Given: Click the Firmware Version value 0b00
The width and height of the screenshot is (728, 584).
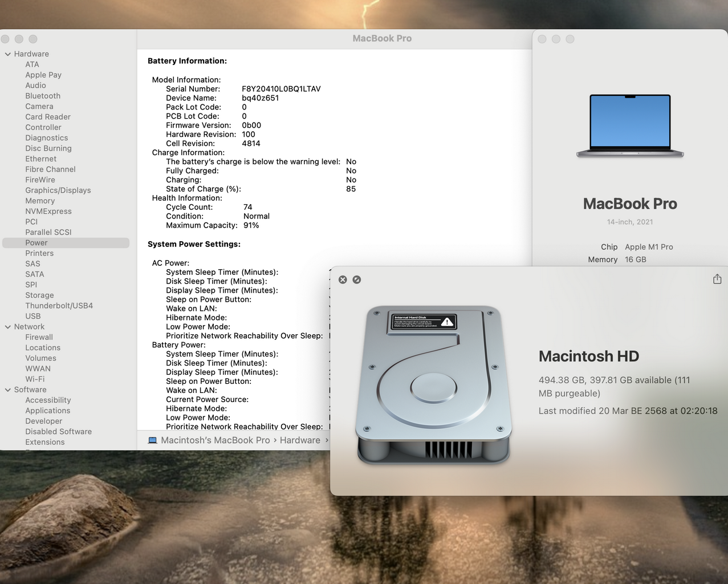Looking at the screenshot, I should [x=251, y=125].
